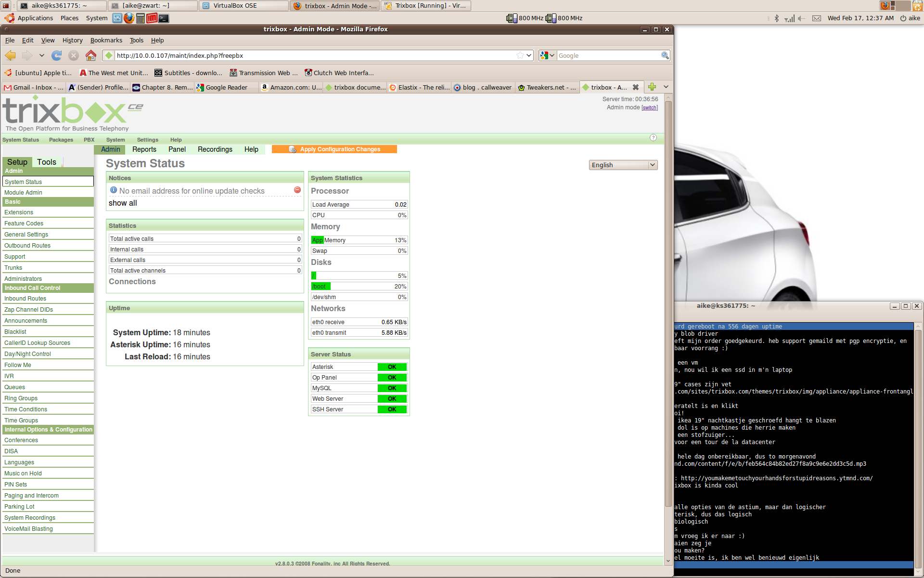Viewport: 924px width, 578px height.
Task: Click the root disk usage bar
Action: (359, 276)
